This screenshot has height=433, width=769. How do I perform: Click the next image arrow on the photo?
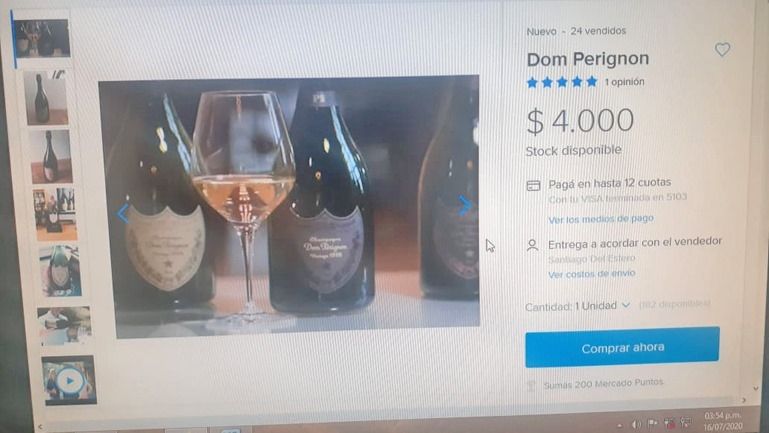pyautogui.click(x=464, y=205)
